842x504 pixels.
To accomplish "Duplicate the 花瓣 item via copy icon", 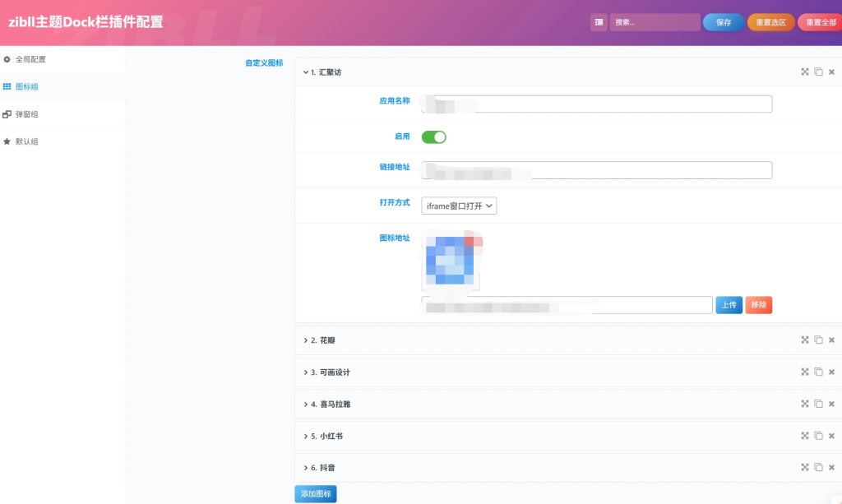I will [x=818, y=340].
